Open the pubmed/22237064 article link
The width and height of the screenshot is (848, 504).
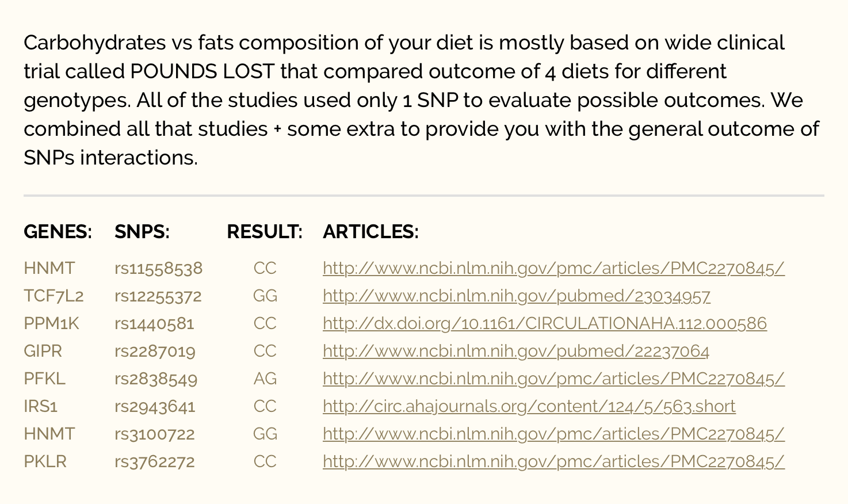(x=515, y=351)
